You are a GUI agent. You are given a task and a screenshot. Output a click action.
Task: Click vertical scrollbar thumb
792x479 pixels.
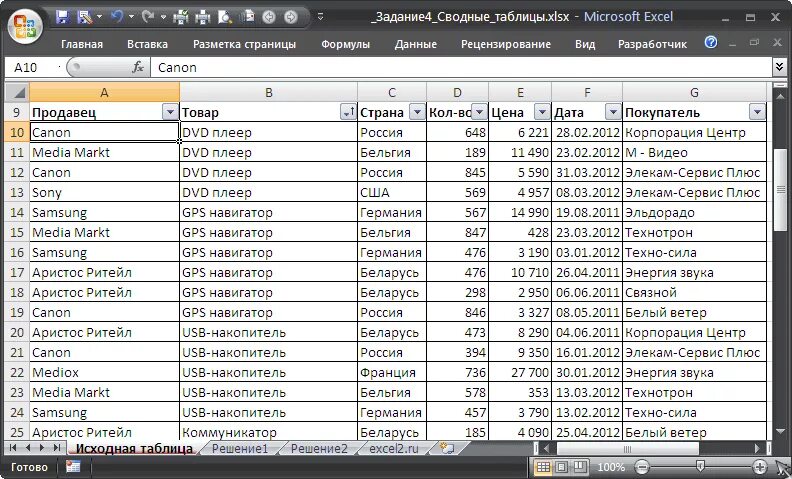(781, 189)
